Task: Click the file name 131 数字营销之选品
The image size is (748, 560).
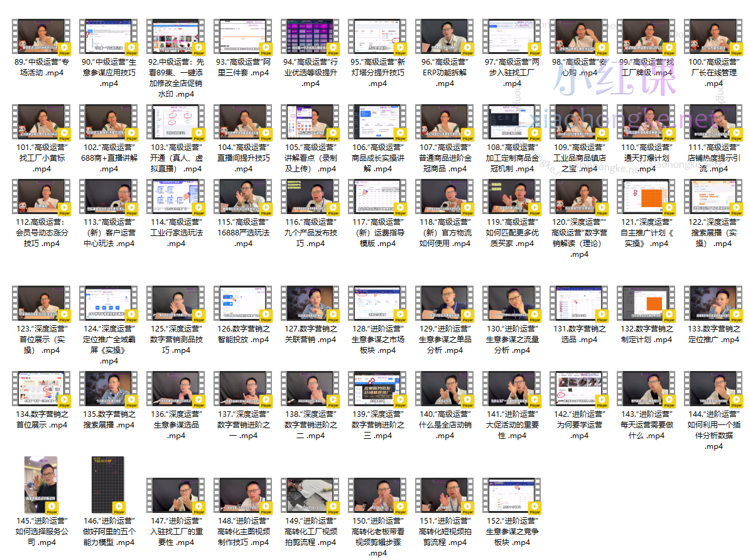Action: tap(579, 334)
